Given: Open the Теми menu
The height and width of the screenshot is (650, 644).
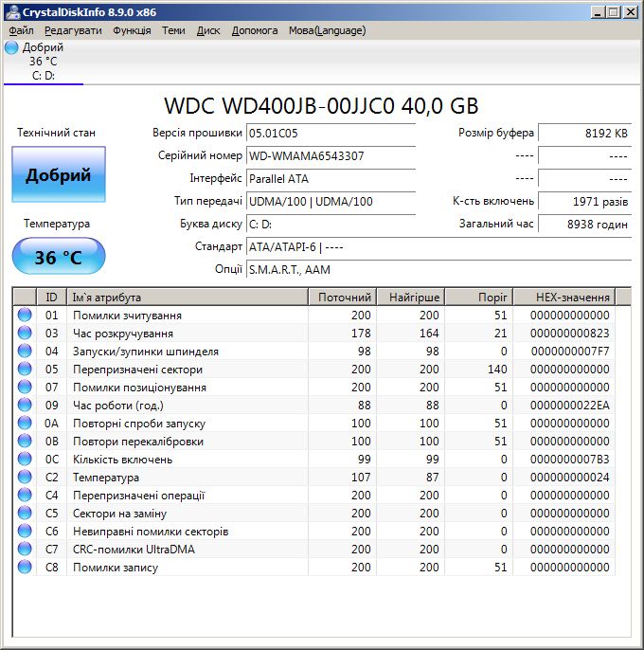Looking at the screenshot, I should coord(173,30).
